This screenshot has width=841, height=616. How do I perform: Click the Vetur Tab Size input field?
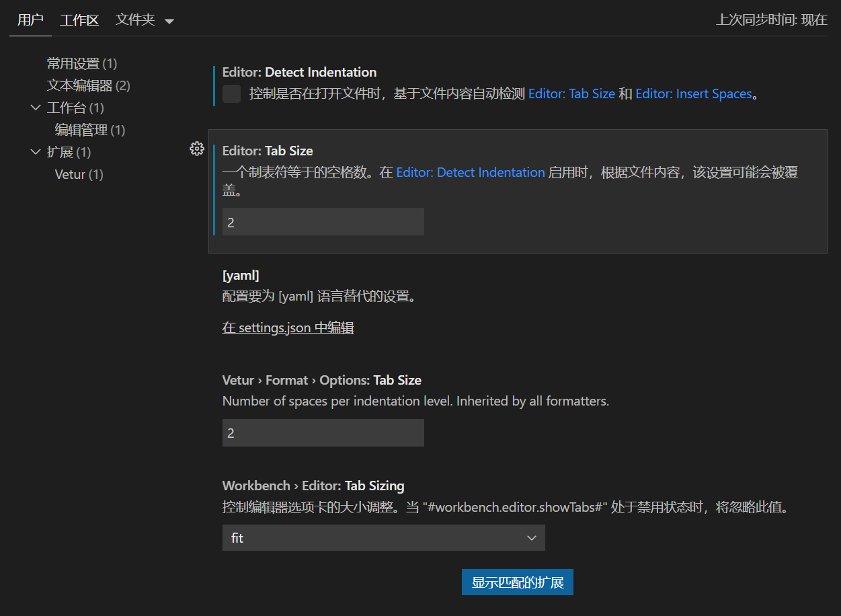tap(323, 433)
